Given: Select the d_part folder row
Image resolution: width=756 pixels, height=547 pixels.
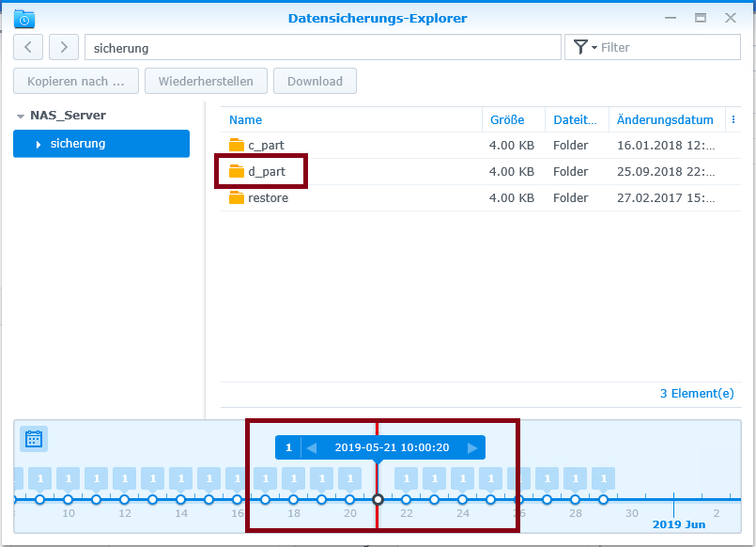Looking at the screenshot, I should pyautogui.click(x=376, y=172).
